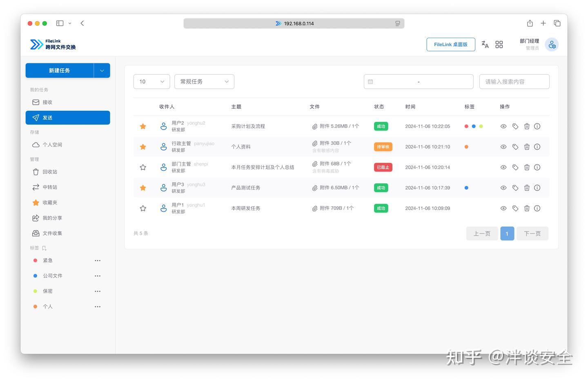Select 个人空间 in the sidebar
This screenshot has width=588, height=381.
tap(68, 145)
